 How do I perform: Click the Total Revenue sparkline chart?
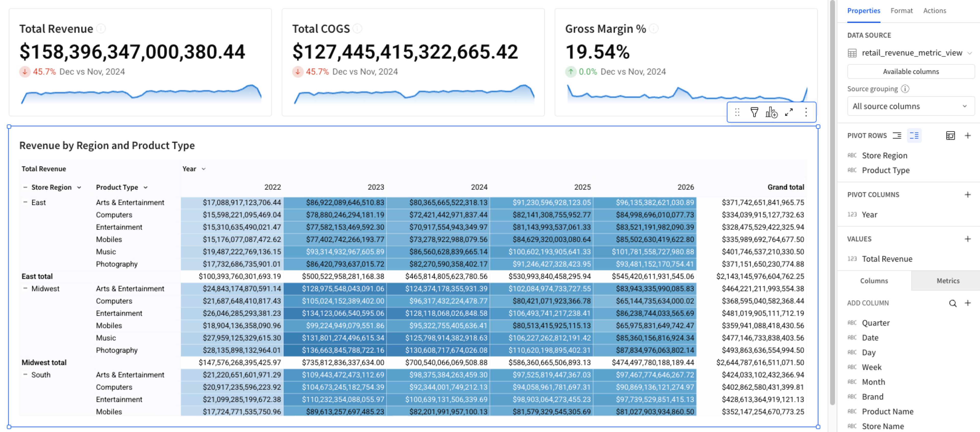141,94
